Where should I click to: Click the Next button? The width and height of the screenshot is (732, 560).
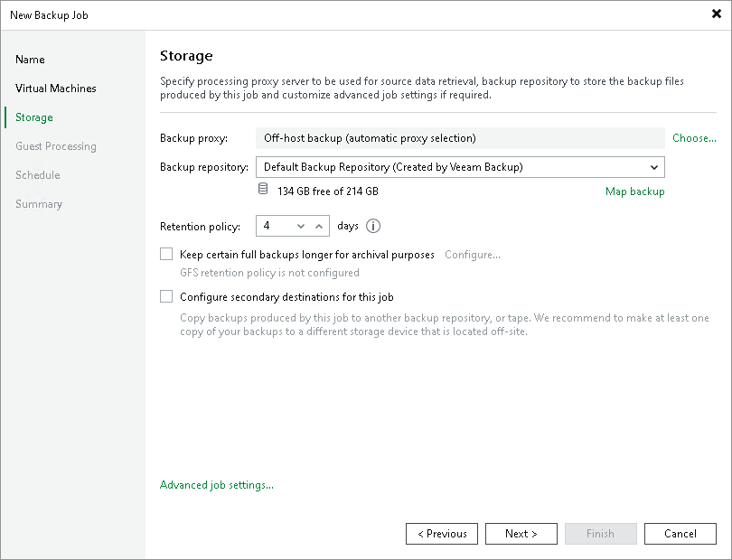pyautogui.click(x=521, y=533)
